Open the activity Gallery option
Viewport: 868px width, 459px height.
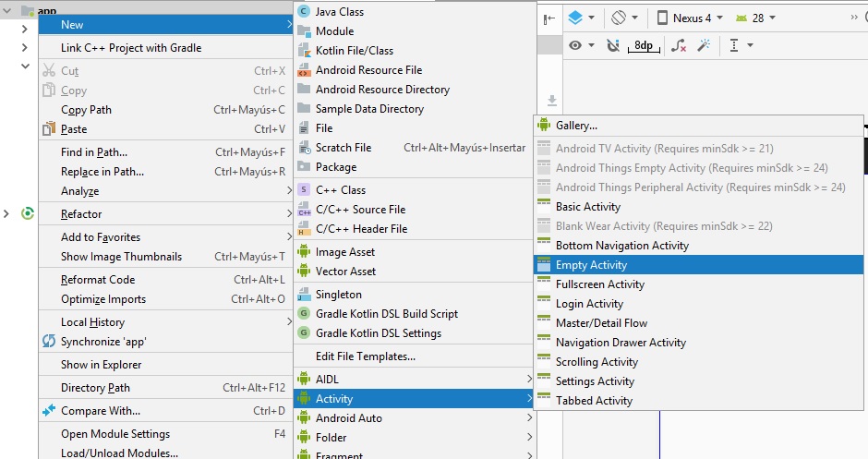coord(576,126)
